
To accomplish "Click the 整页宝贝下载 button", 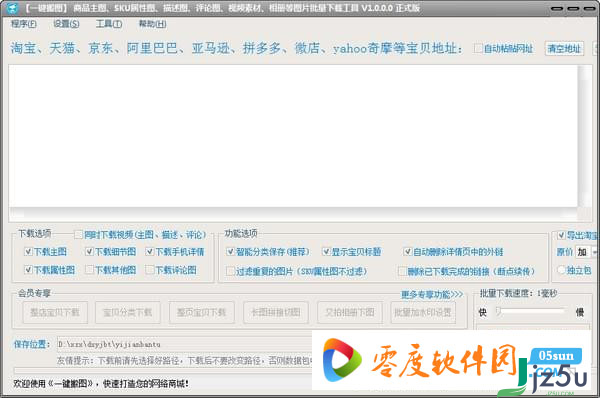I will [x=201, y=312].
